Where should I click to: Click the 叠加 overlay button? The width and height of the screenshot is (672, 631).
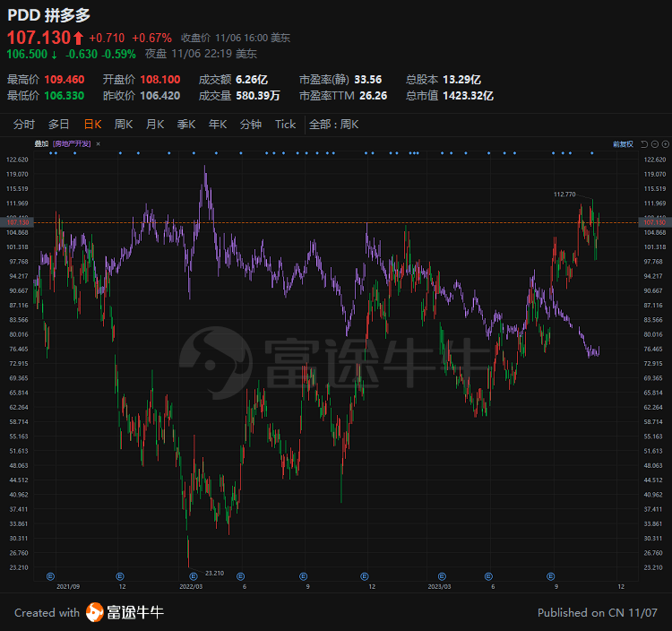[41, 144]
